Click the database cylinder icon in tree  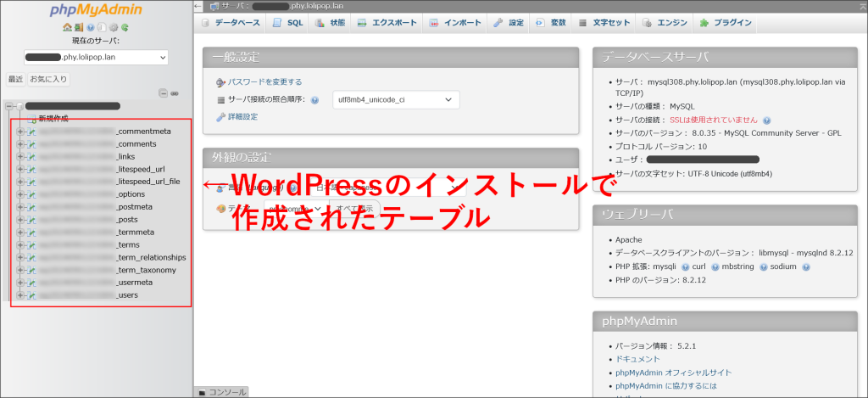(20, 106)
